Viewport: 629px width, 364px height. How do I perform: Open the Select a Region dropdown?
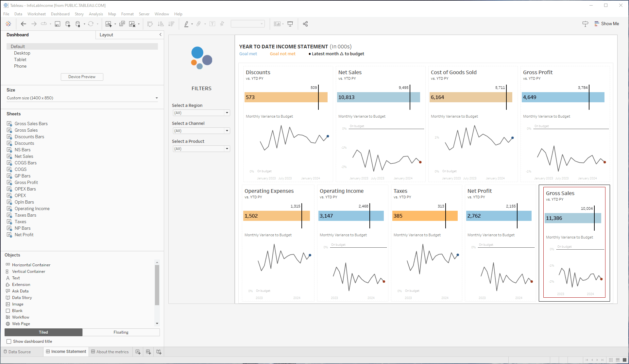point(201,113)
